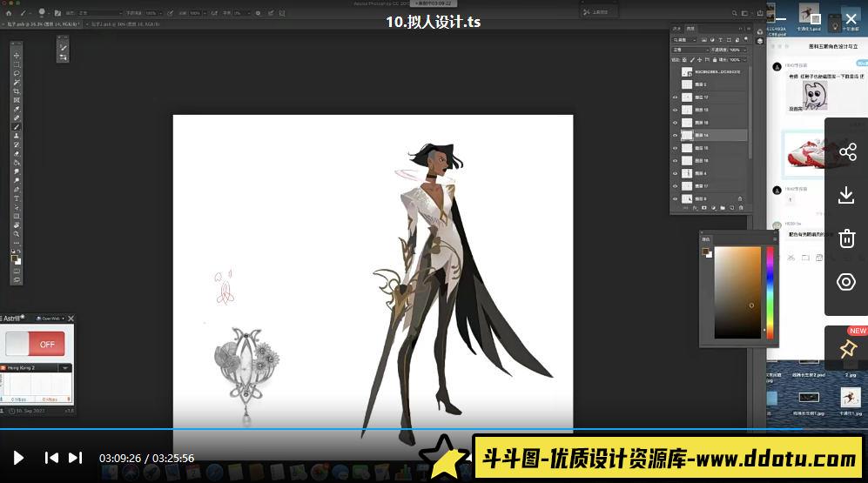
Task: Select the Lasso tool
Action: coord(17,73)
